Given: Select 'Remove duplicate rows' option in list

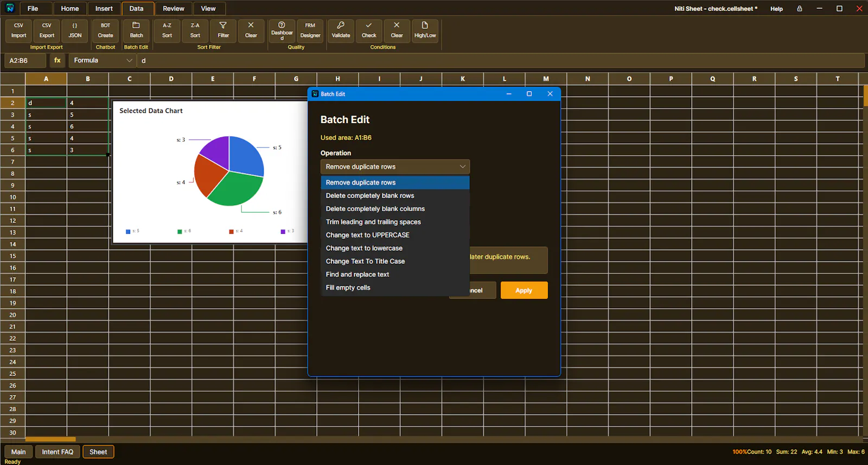Looking at the screenshot, I should (395, 182).
